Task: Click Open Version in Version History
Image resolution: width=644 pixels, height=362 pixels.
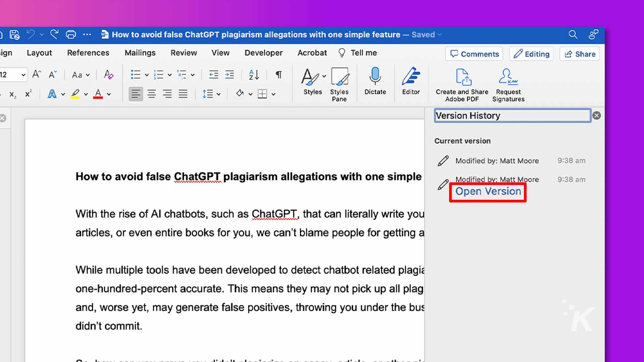Action: (x=488, y=191)
